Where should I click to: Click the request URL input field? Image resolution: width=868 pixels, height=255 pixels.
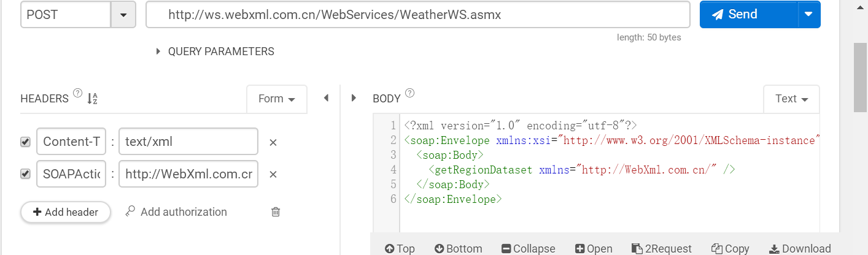[x=417, y=15]
